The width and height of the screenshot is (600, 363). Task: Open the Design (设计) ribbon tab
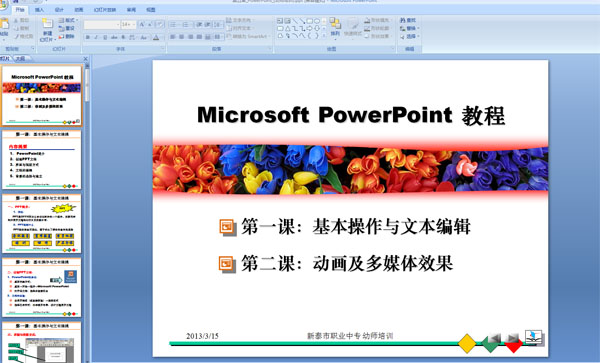(x=59, y=10)
